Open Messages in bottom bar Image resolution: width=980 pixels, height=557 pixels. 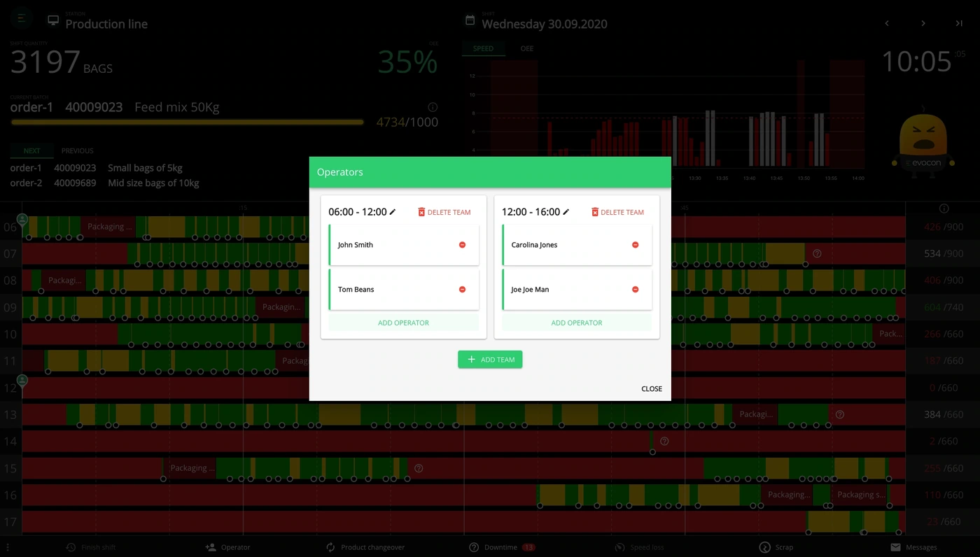pyautogui.click(x=913, y=547)
